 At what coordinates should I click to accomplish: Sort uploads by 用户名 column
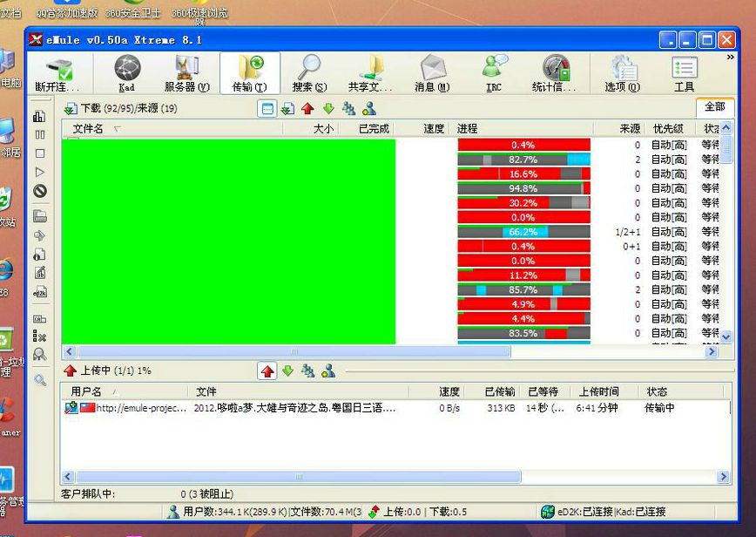pyautogui.click(x=124, y=391)
